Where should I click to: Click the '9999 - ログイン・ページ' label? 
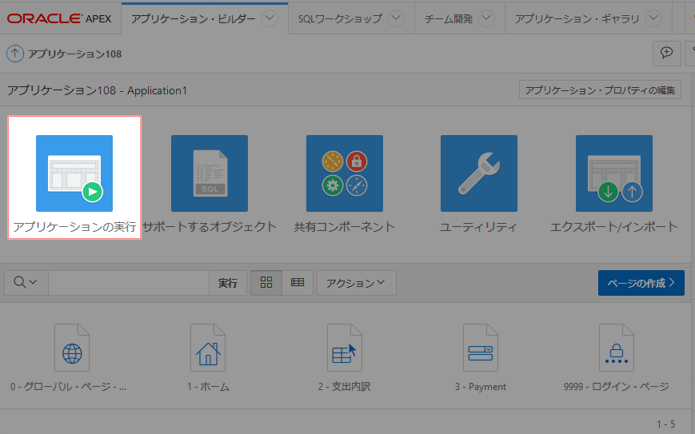(616, 387)
